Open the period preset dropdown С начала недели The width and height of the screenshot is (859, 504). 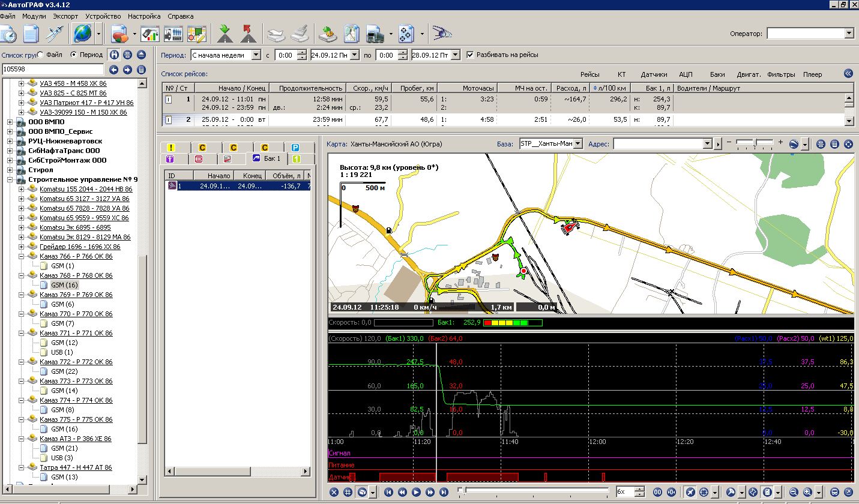256,55
